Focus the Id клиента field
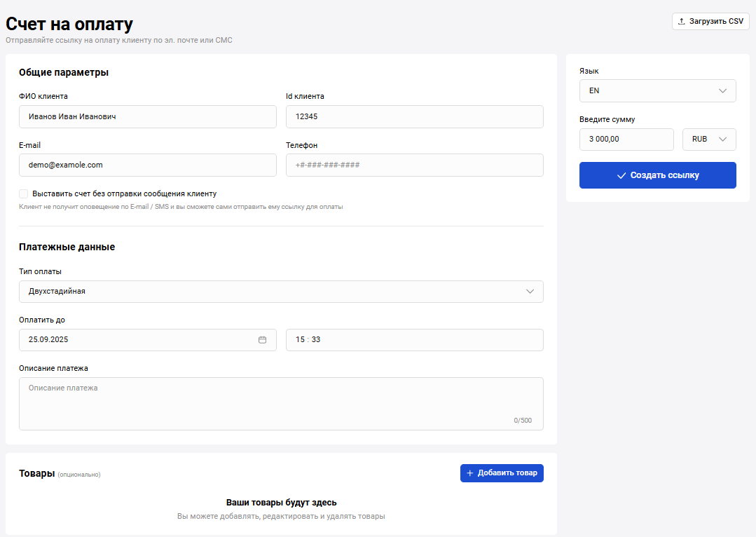756x537 pixels. pyautogui.click(x=414, y=117)
